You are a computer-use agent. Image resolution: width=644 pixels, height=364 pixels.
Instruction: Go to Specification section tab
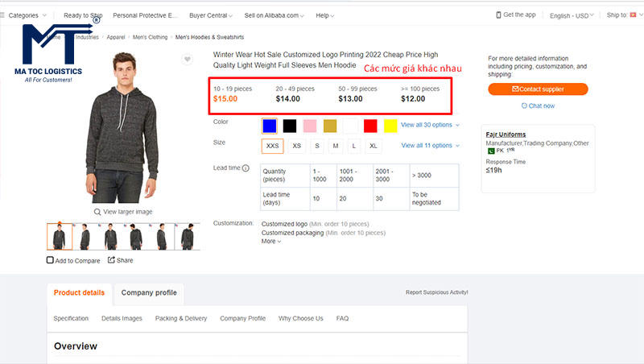(71, 318)
